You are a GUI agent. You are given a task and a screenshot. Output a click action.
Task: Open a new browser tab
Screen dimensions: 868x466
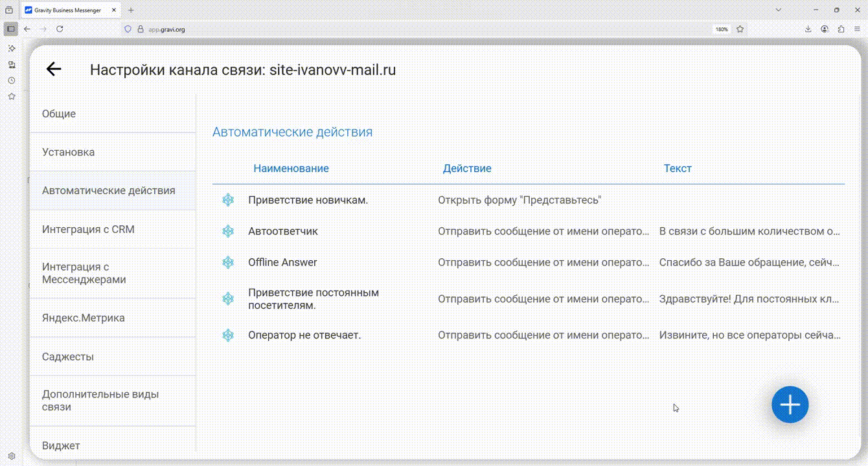point(131,10)
